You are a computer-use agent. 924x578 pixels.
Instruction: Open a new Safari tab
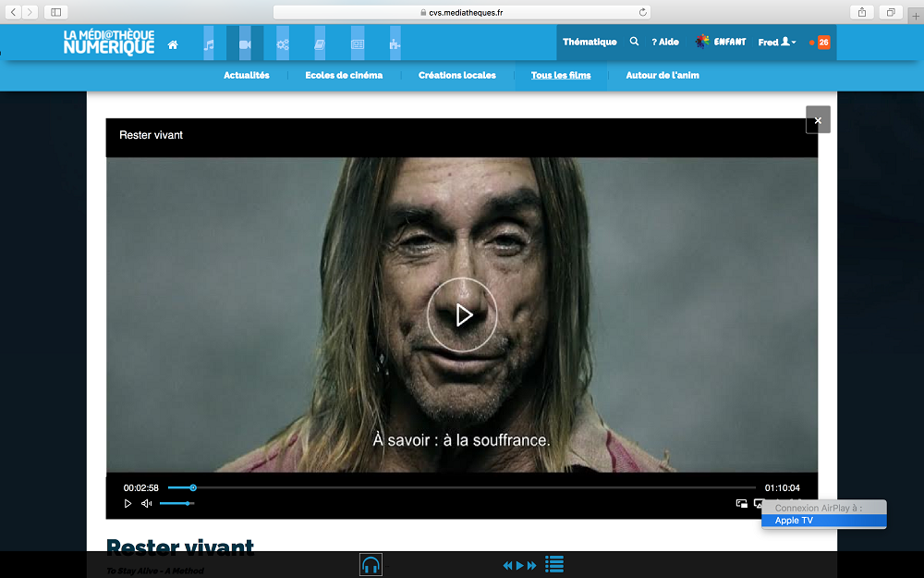click(916, 16)
